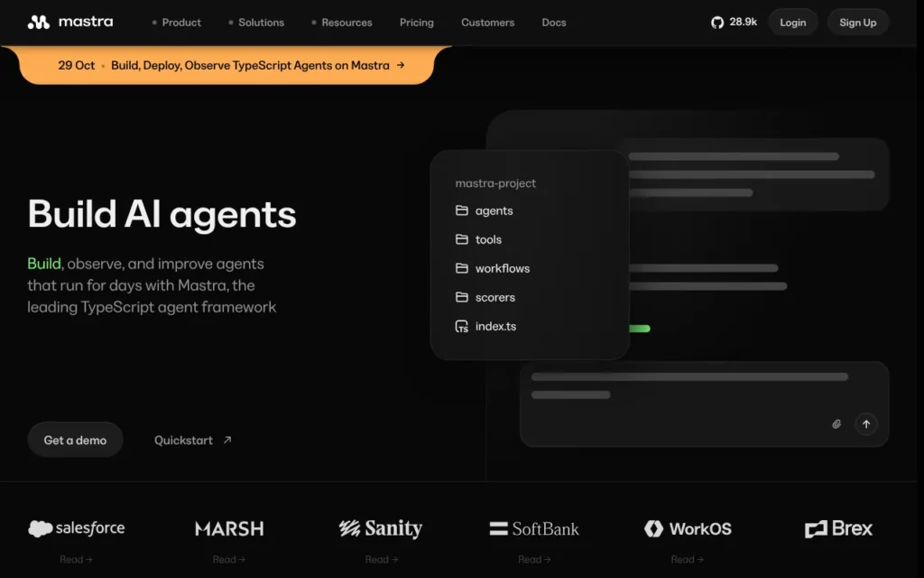The width and height of the screenshot is (924, 578).
Task: Click the Login button
Action: point(792,23)
